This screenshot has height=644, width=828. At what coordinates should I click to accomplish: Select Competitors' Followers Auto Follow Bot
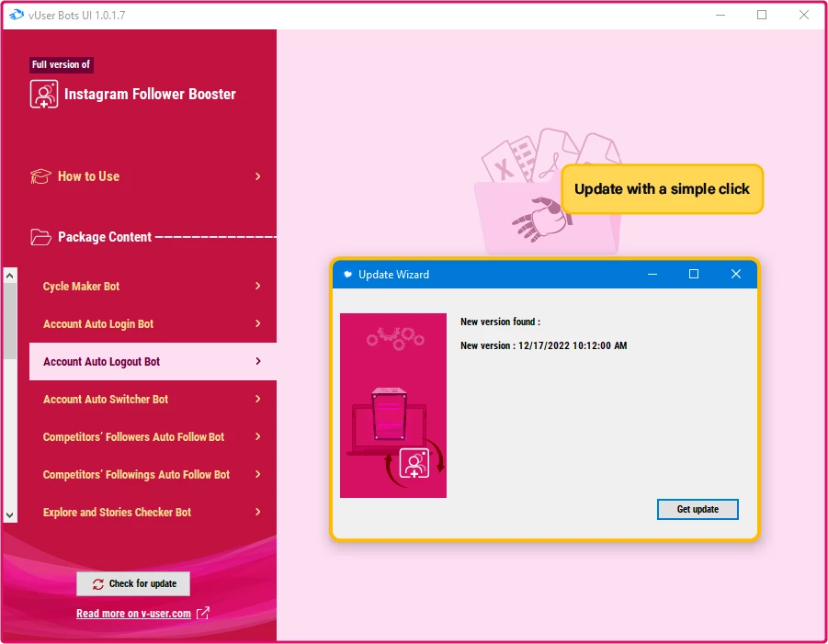153,437
